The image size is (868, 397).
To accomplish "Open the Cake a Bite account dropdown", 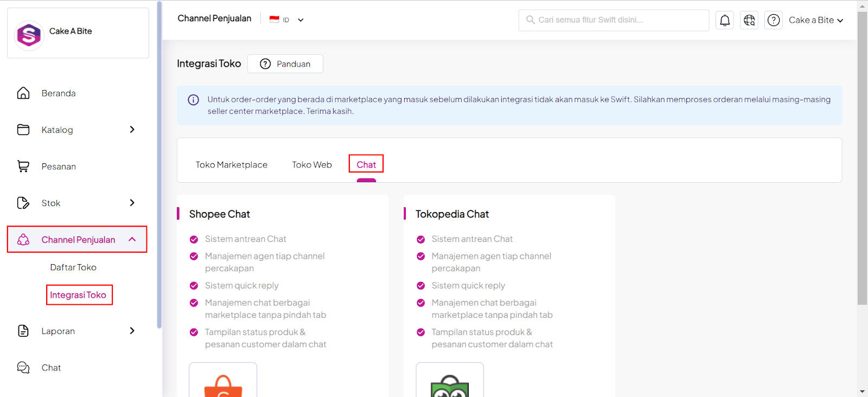I will pos(816,20).
